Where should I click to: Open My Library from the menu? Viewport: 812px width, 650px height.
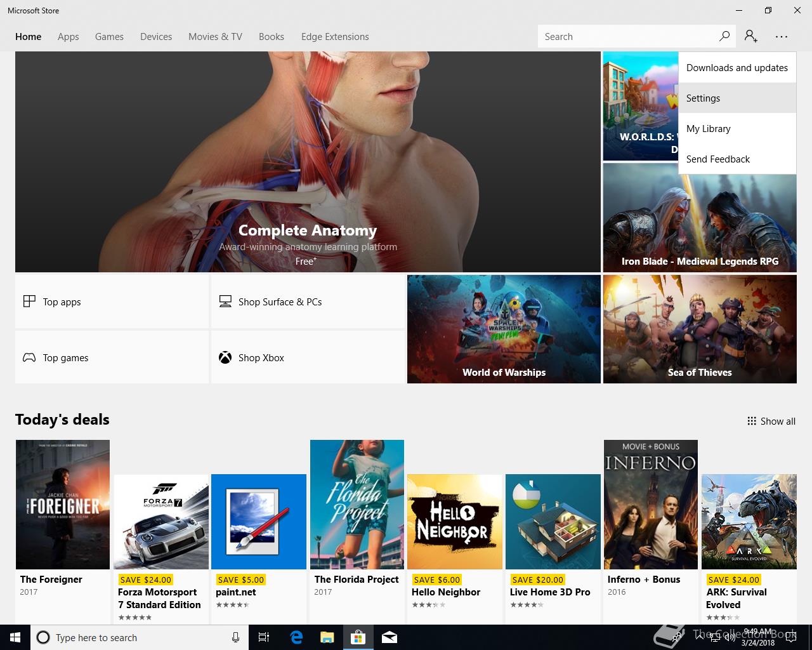pos(737,128)
